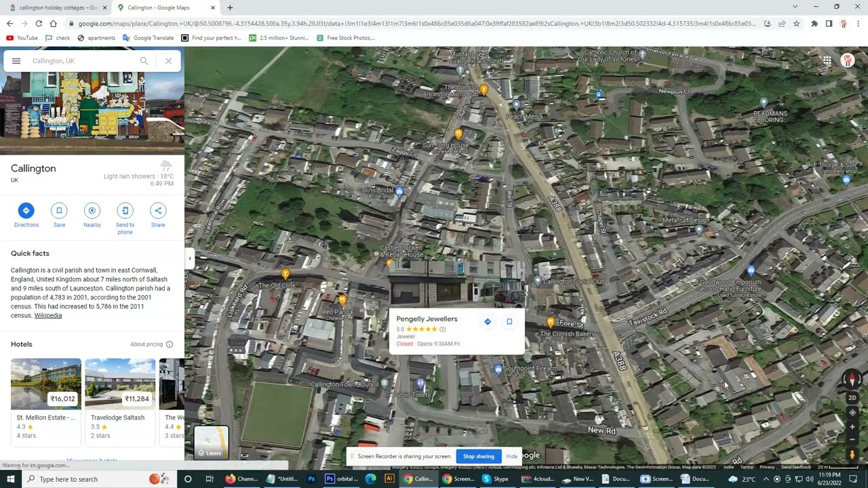Click the Directions button for Callington
Screen dimensions: 868x488
tap(26, 211)
